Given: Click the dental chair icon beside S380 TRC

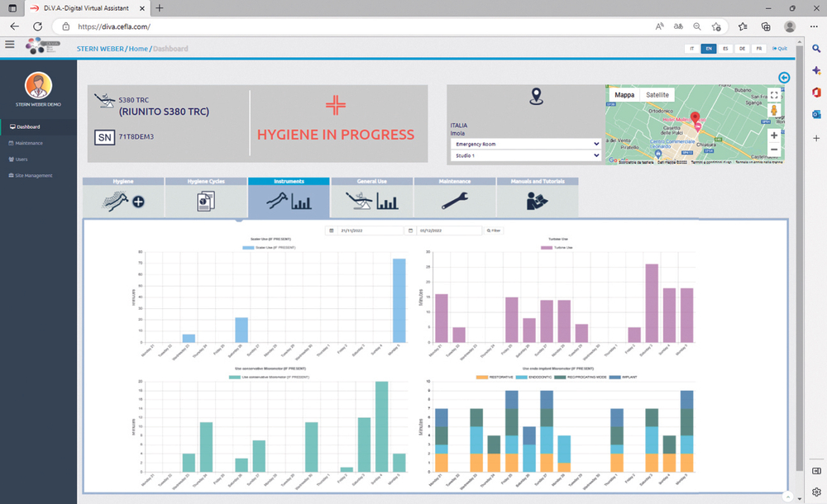Looking at the screenshot, I should [x=104, y=101].
